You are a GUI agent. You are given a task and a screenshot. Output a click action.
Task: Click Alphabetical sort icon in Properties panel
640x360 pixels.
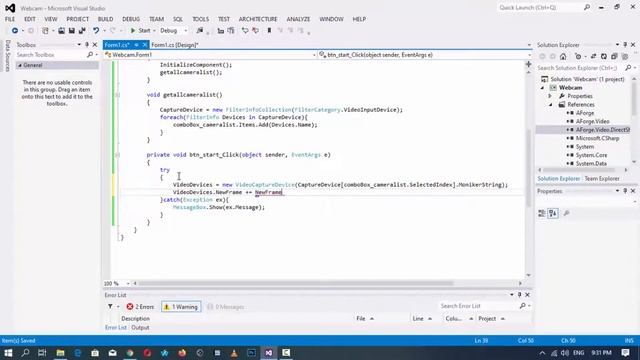click(553, 213)
